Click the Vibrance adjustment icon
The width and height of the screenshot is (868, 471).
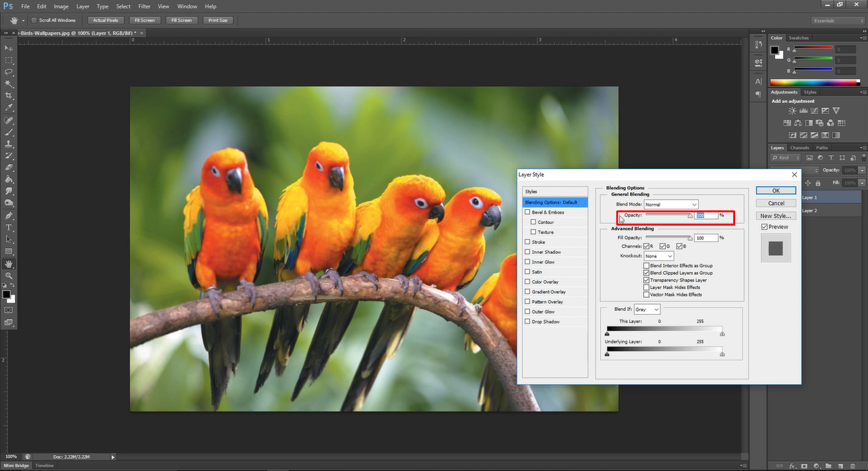click(x=836, y=111)
